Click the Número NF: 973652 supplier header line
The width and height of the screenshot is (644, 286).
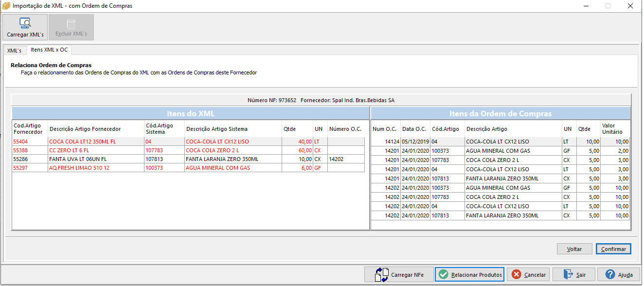(x=321, y=100)
